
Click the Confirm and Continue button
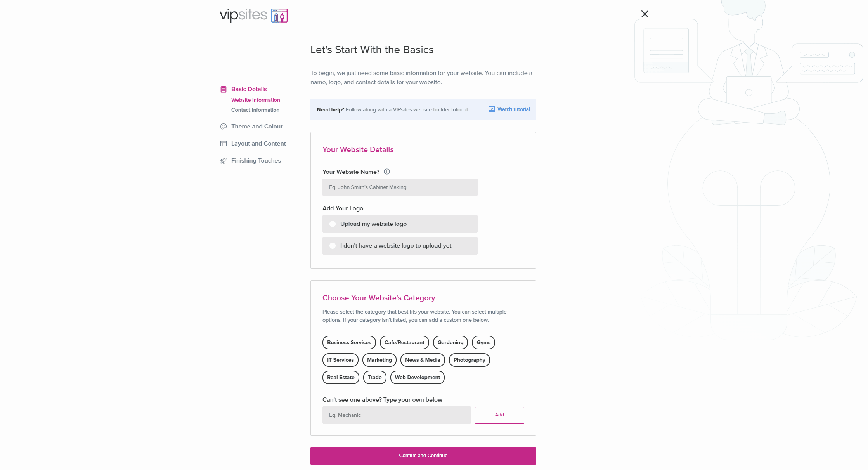point(423,456)
